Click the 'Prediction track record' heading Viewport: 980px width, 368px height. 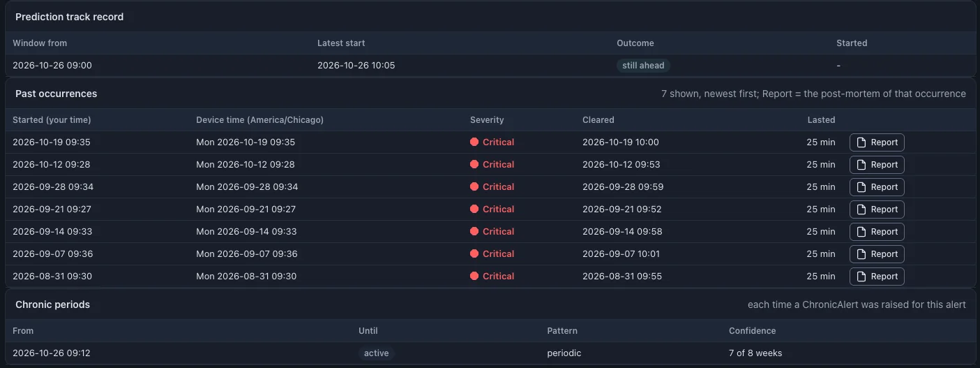tap(70, 17)
